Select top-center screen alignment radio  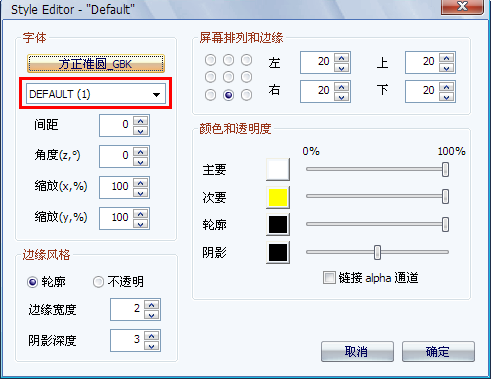228,60
